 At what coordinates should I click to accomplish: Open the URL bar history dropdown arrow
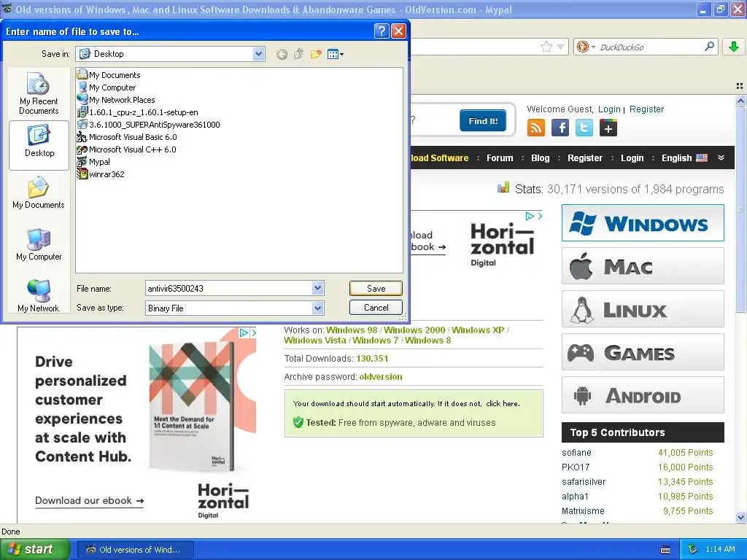561,47
